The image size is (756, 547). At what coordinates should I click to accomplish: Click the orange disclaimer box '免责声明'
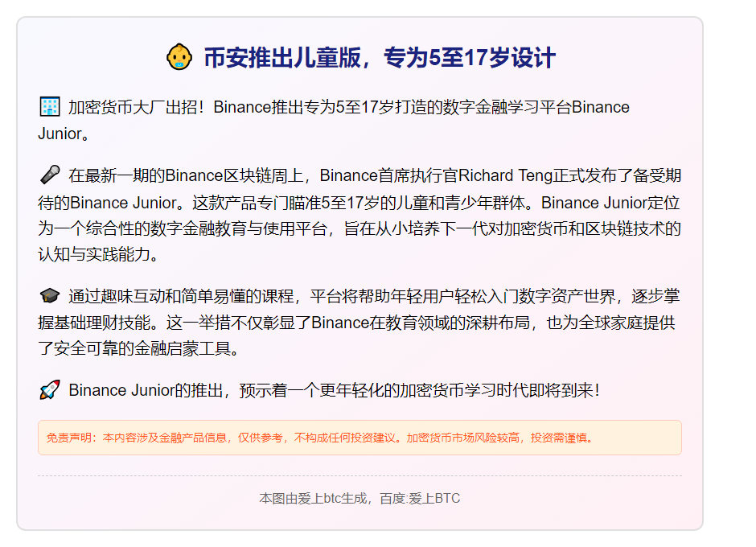[360, 438]
